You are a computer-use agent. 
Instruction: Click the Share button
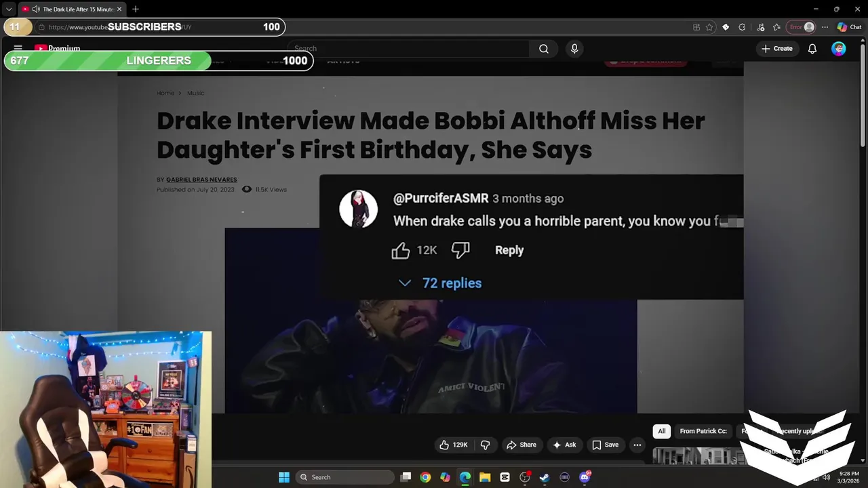pyautogui.click(x=521, y=445)
